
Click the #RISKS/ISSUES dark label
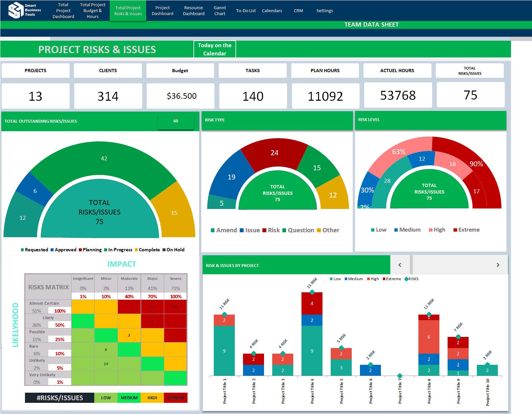59,398
